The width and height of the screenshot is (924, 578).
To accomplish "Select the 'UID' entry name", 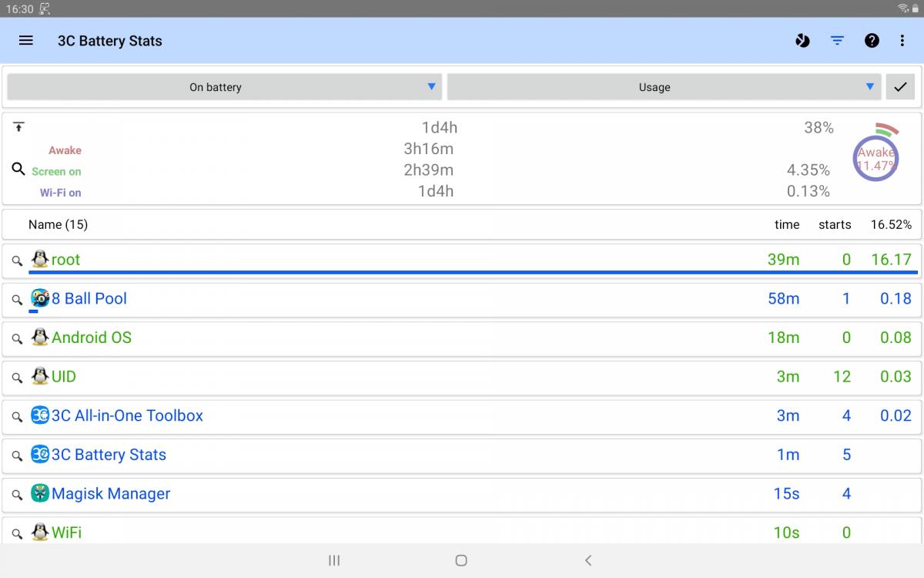I will point(64,377).
